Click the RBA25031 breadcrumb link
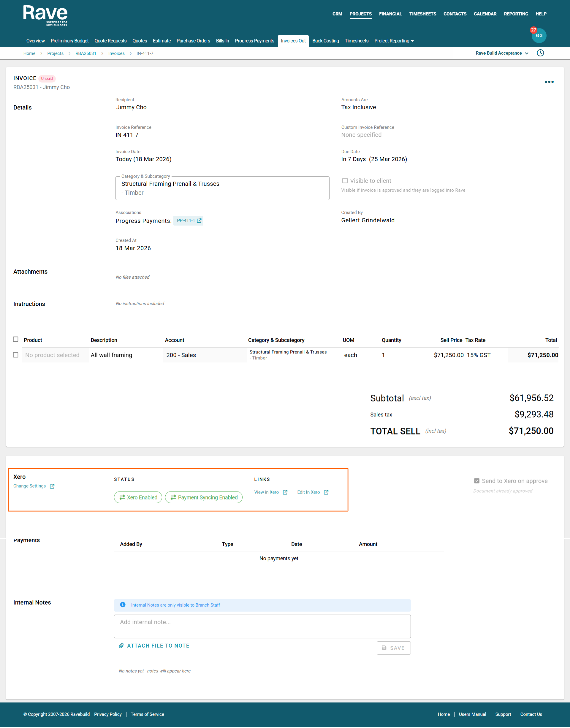 (85, 53)
